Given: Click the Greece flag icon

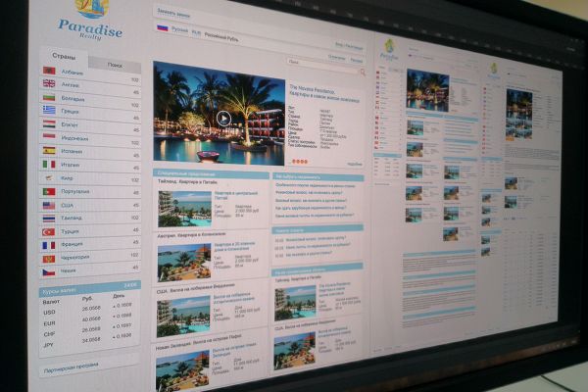Looking at the screenshot, I should [49, 110].
